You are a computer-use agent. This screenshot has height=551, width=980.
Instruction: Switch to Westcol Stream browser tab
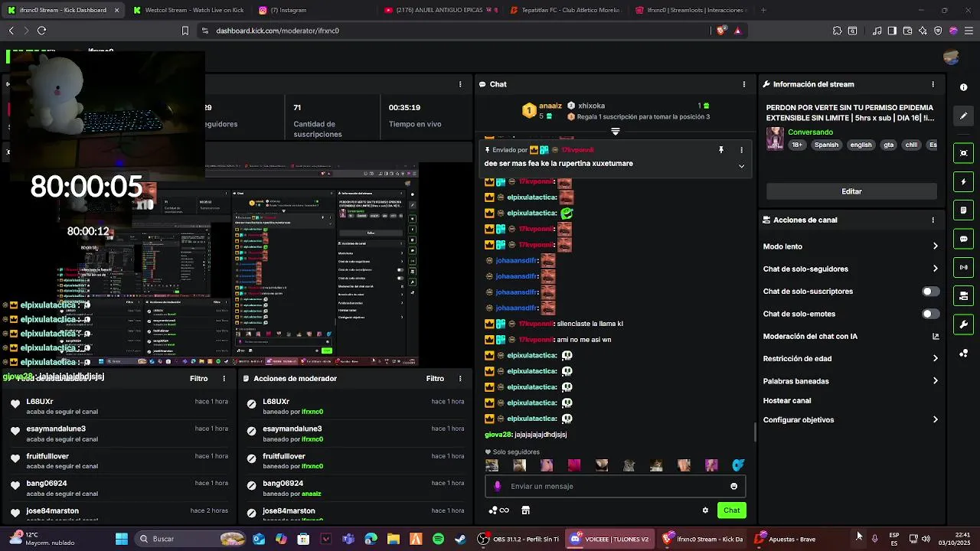(x=188, y=10)
